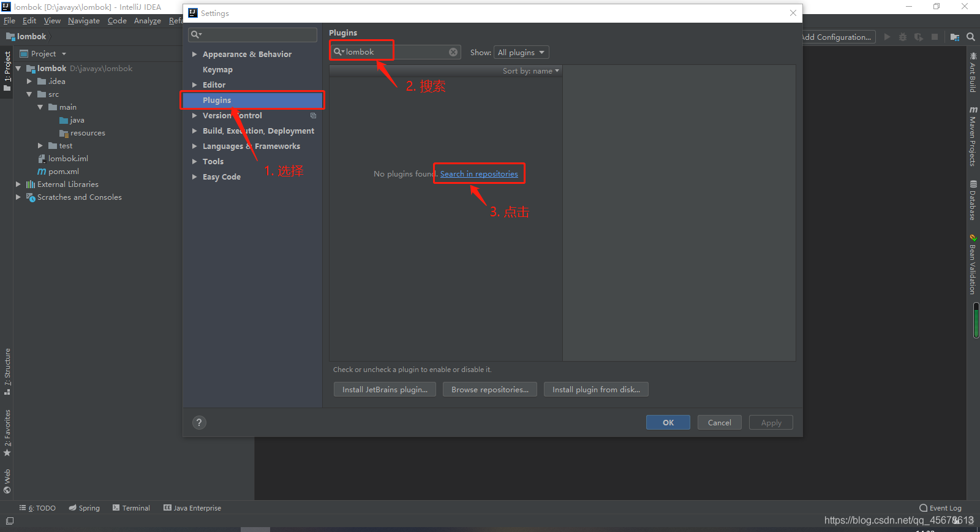Screen dimensions: 980x532
Task: Expand Appearance & Behavior settings
Action: pos(194,54)
